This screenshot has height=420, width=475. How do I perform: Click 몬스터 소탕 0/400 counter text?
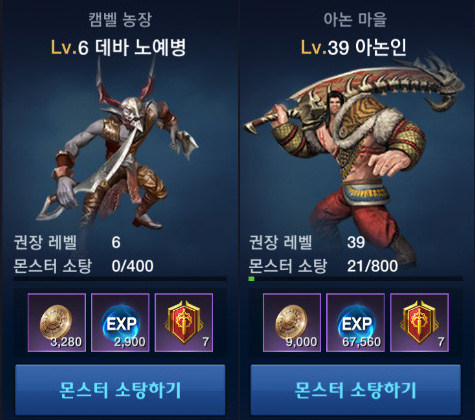click(x=84, y=266)
